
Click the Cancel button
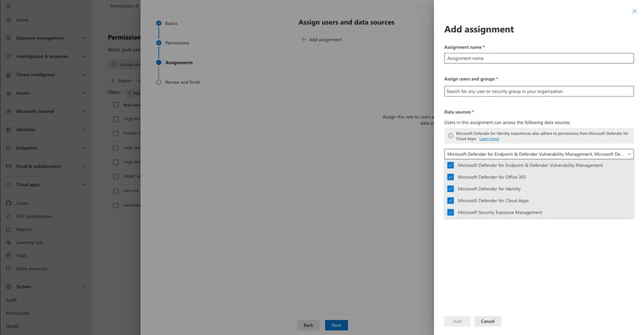coord(488,321)
